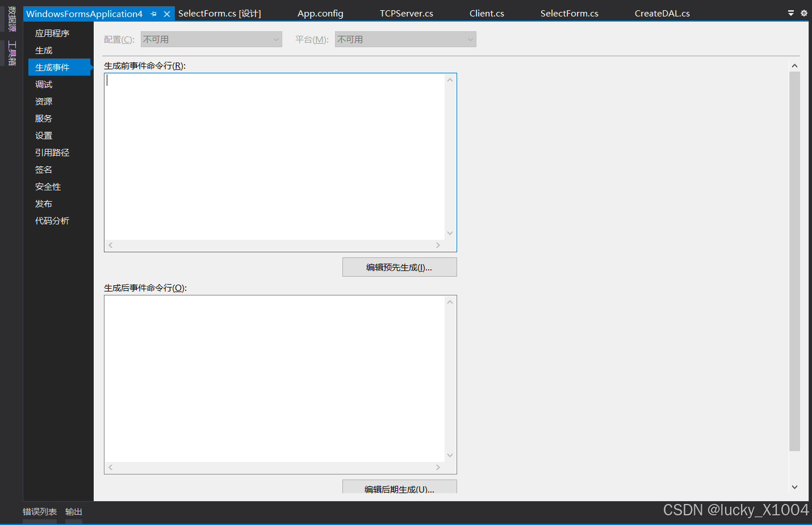812x525 pixels.
Task: Show the 错误列表 (Error List) panel
Action: pyautogui.click(x=39, y=511)
